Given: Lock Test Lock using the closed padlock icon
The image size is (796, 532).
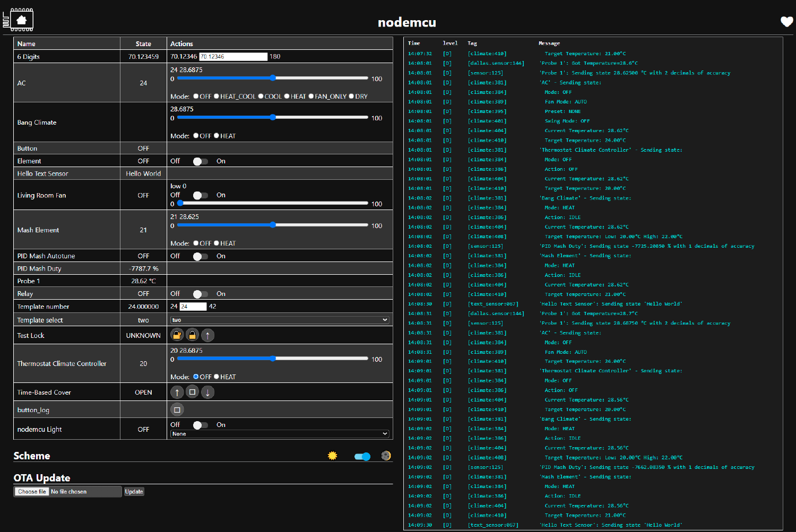Looking at the screenshot, I should coord(192,335).
